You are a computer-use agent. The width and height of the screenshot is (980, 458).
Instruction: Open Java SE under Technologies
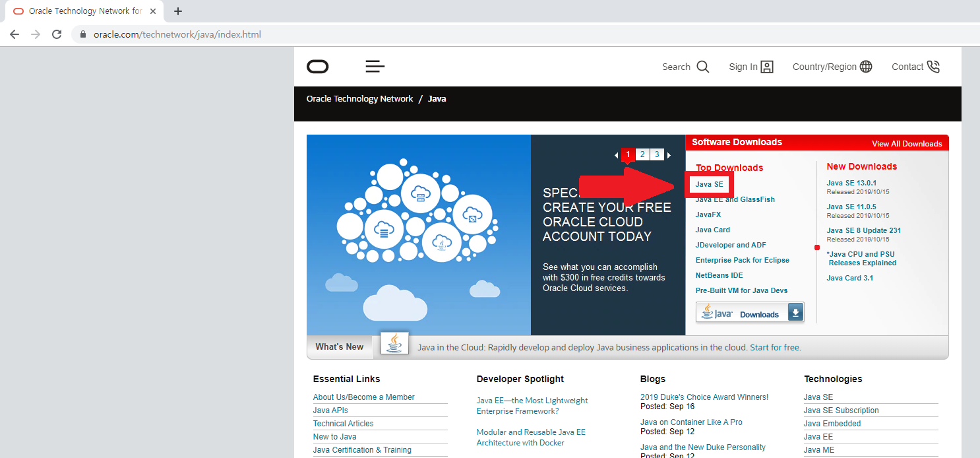[818, 397]
